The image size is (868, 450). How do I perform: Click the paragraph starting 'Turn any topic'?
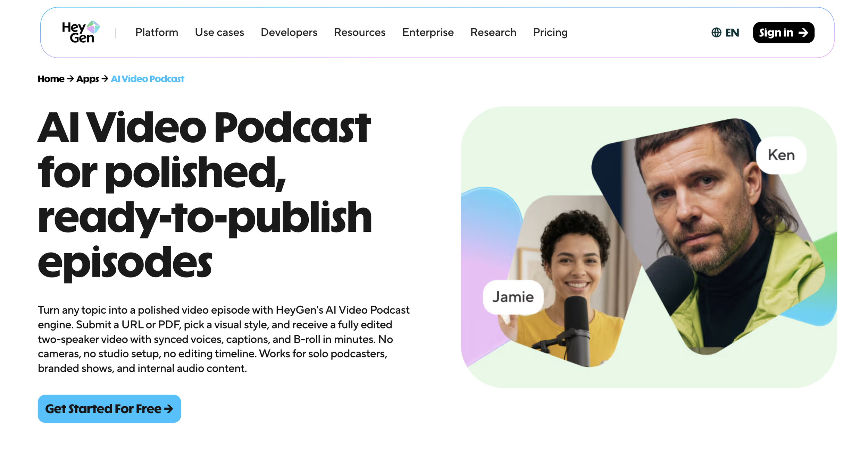click(224, 339)
